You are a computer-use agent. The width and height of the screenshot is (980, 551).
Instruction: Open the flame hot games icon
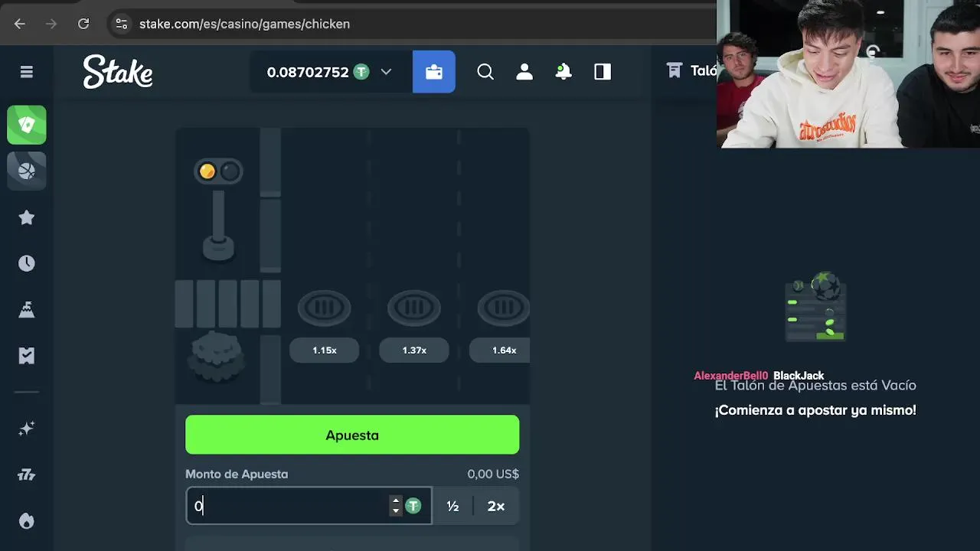click(27, 521)
